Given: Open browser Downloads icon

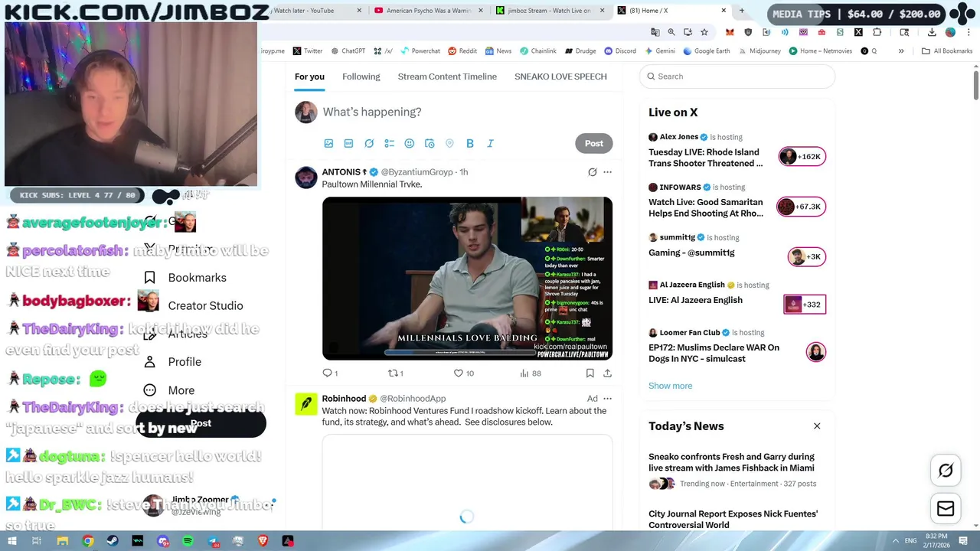Looking at the screenshot, I should click(x=932, y=32).
